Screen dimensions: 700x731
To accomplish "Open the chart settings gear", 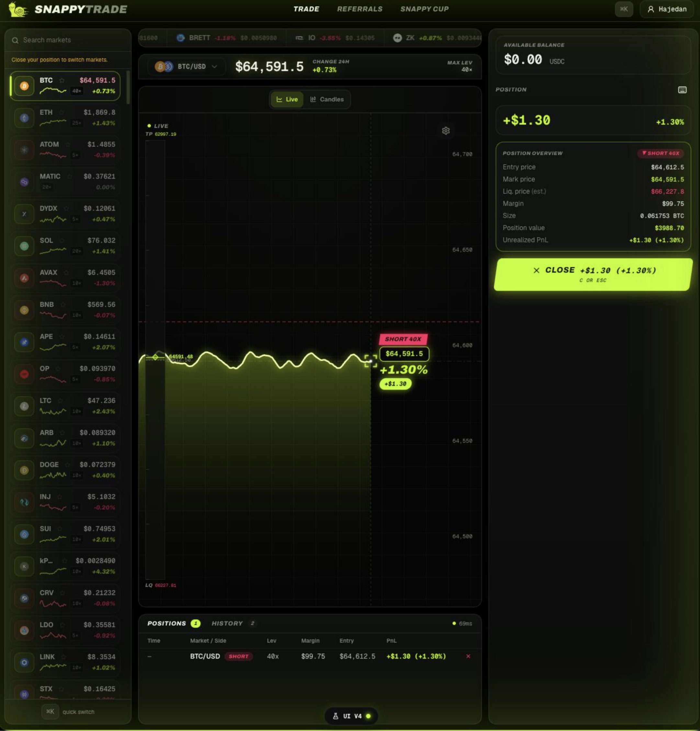I will coord(446,130).
